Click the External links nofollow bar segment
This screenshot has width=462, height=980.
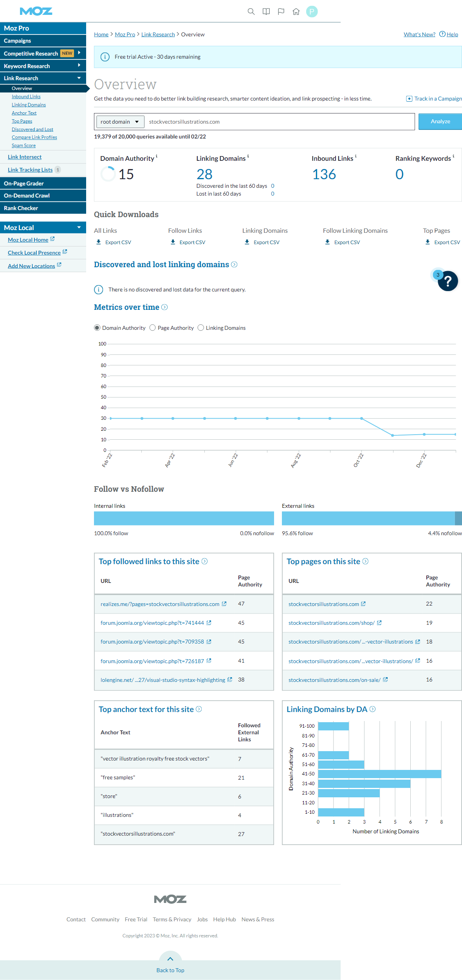tap(458, 518)
